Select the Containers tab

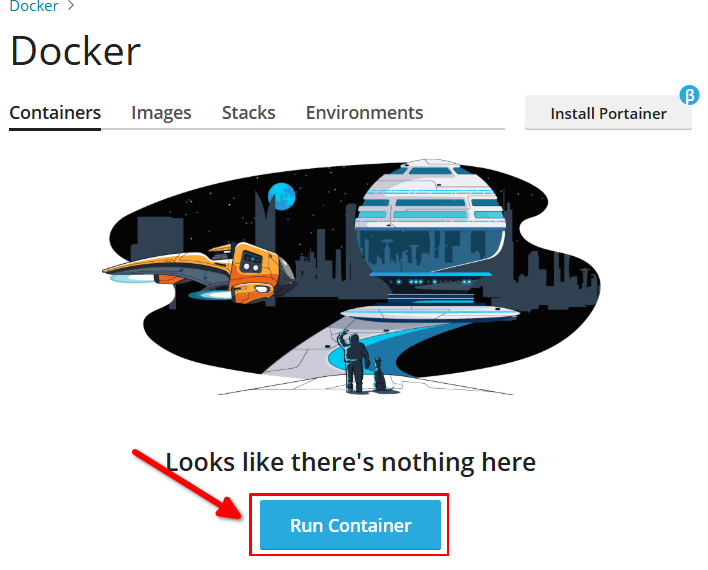(55, 112)
